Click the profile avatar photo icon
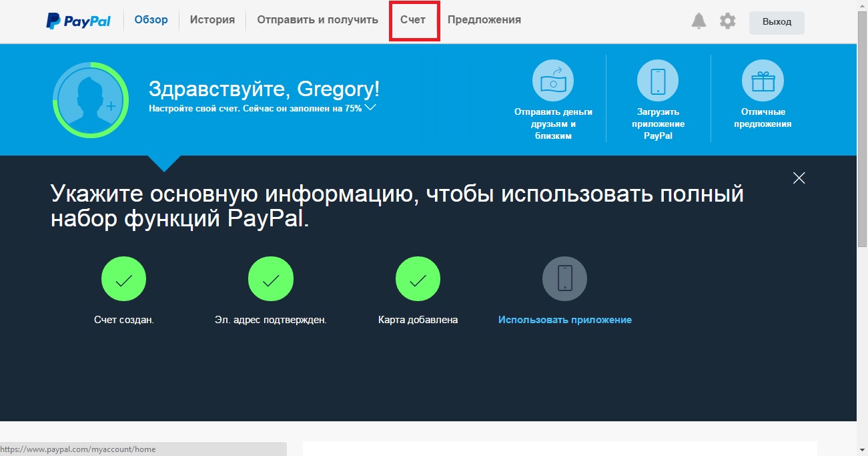The width and height of the screenshot is (868, 456). 89,99
